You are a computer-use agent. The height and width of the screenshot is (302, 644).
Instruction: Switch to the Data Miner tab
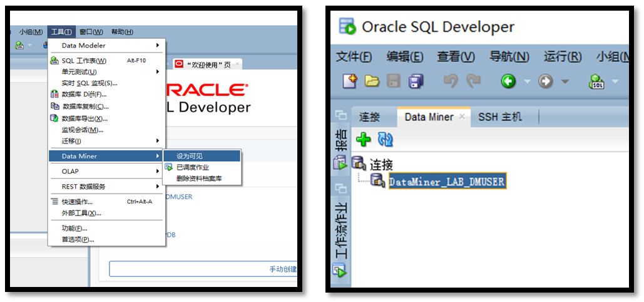pyautogui.click(x=429, y=117)
